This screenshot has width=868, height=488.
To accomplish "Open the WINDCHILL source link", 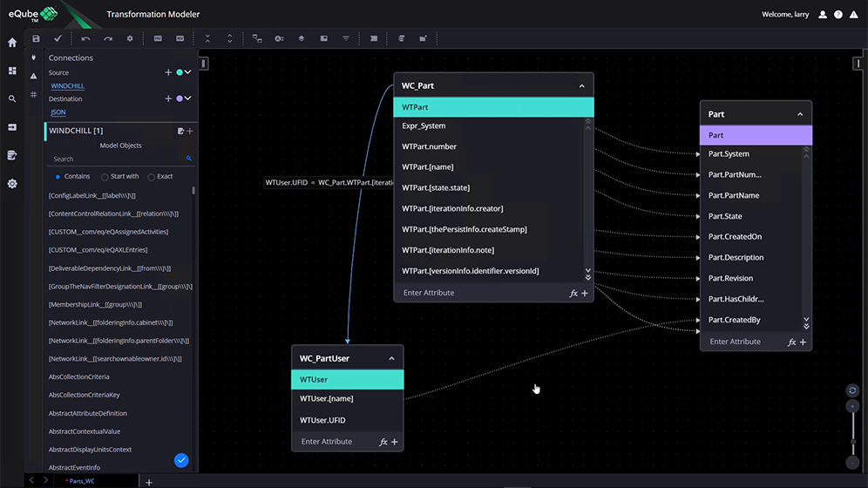I will (x=67, y=85).
